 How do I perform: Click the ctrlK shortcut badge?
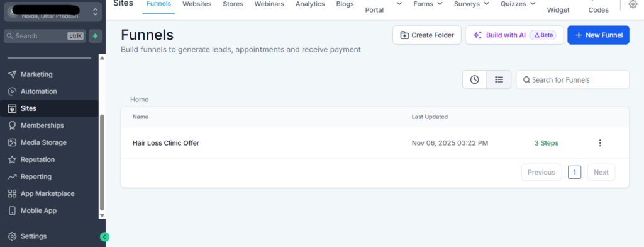tap(75, 36)
